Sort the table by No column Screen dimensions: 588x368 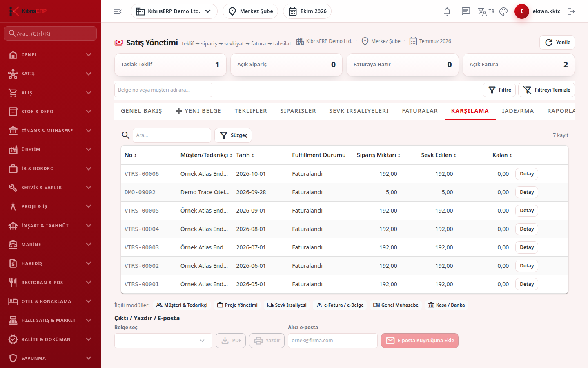click(x=131, y=155)
